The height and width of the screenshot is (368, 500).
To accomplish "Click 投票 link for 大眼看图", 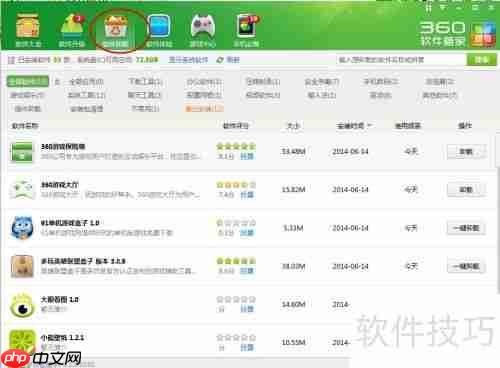I will (247, 309).
